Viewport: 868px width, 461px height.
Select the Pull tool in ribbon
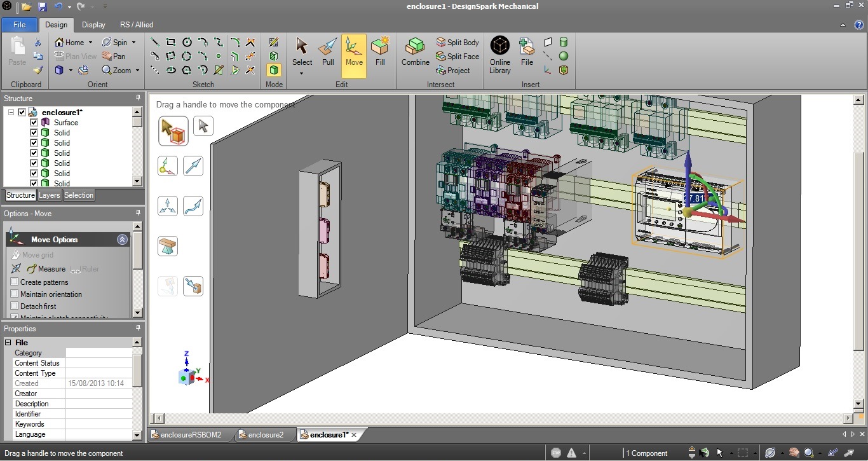(328, 52)
